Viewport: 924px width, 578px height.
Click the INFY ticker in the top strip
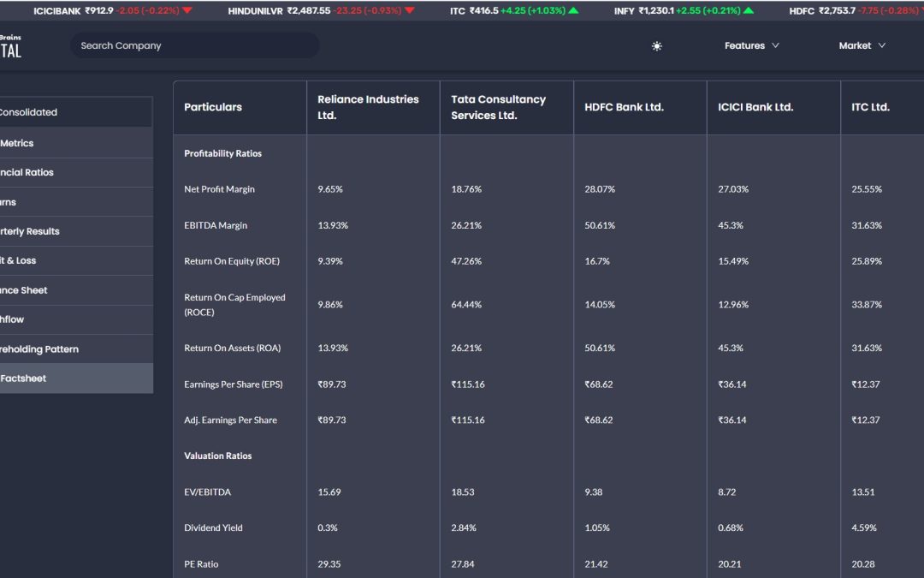[684, 10]
